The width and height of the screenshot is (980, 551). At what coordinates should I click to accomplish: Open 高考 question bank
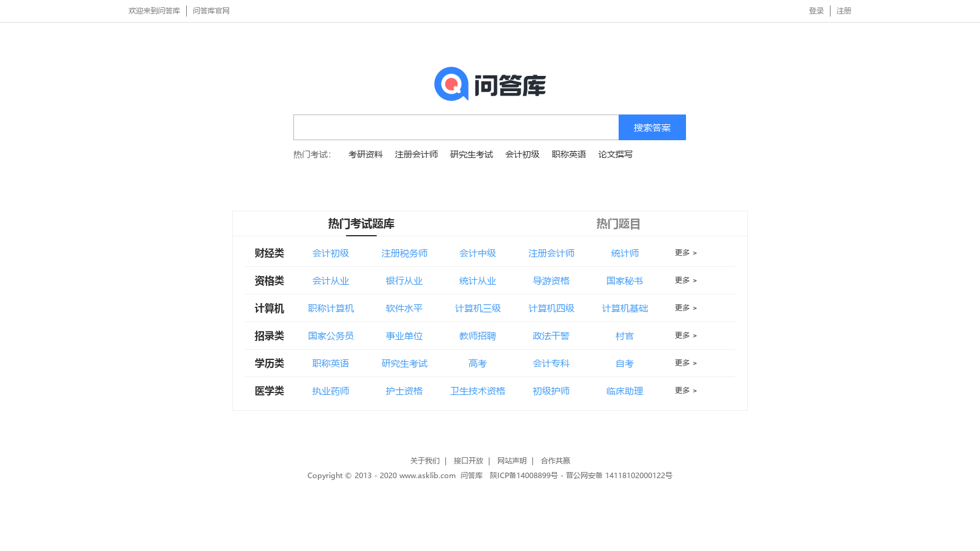click(x=478, y=364)
